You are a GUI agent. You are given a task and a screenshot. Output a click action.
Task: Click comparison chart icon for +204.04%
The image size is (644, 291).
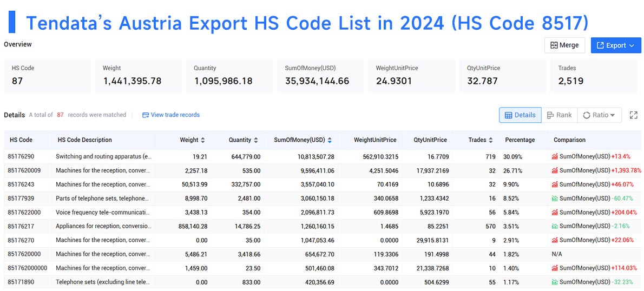555,213
